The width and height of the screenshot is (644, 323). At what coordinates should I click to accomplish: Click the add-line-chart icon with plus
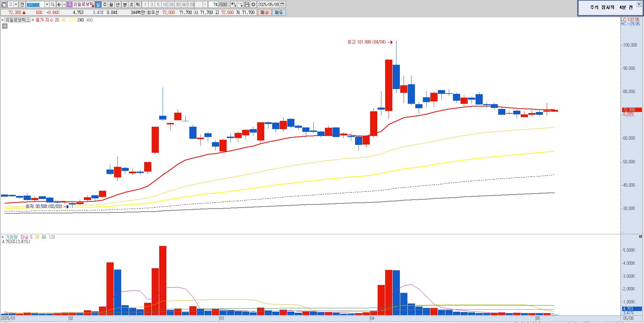click(240, 4)
